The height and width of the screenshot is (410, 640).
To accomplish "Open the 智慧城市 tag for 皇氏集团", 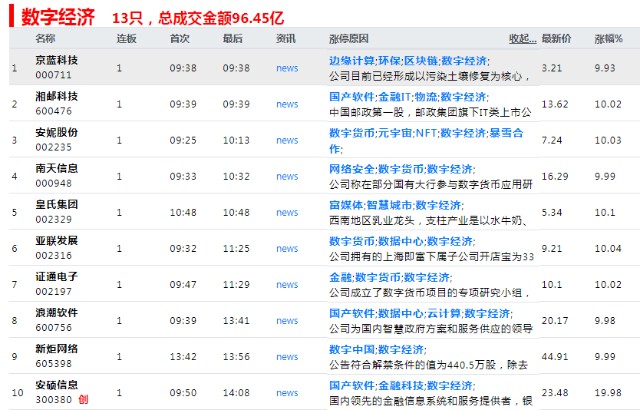I will click(x=389, y=205).
